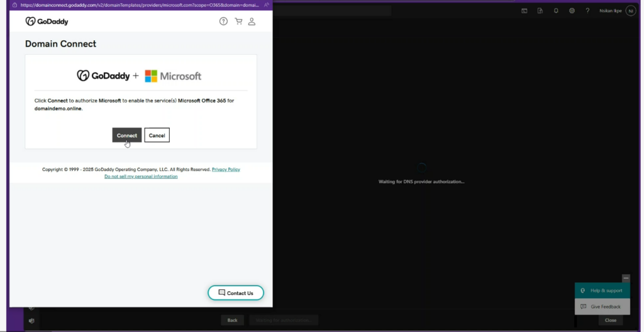Viewport: 644px width, 332px height.
Task: Open the Nsikan Ikpe account avatar
Action: 630,11
